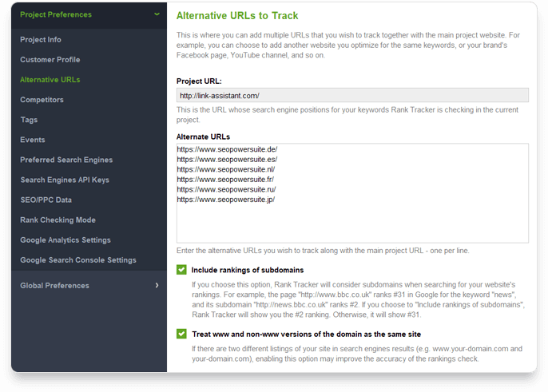Click the Project URL field
This screenshot has height=392, width=548.
(352, 95)
